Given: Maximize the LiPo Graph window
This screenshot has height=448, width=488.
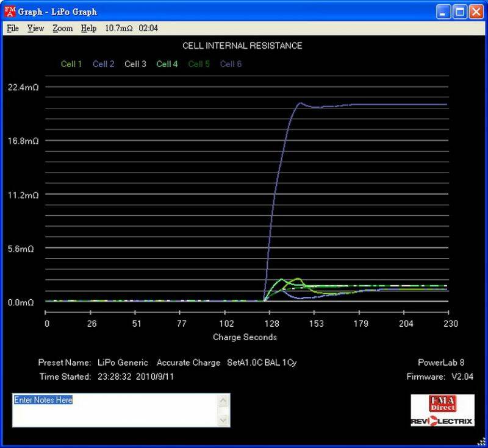Looking at the screenshot, I should pyautogui.click(x=460, y=12).
